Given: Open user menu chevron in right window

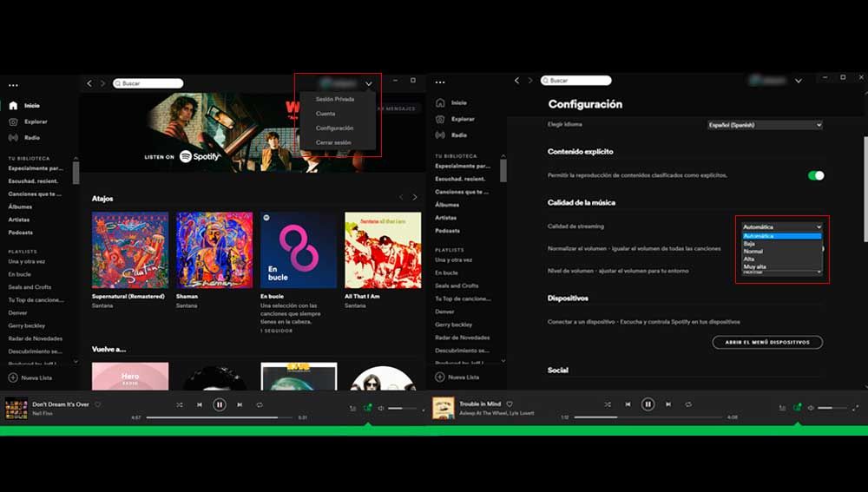Looking at the screenshot, I should (x=799, y=82).
